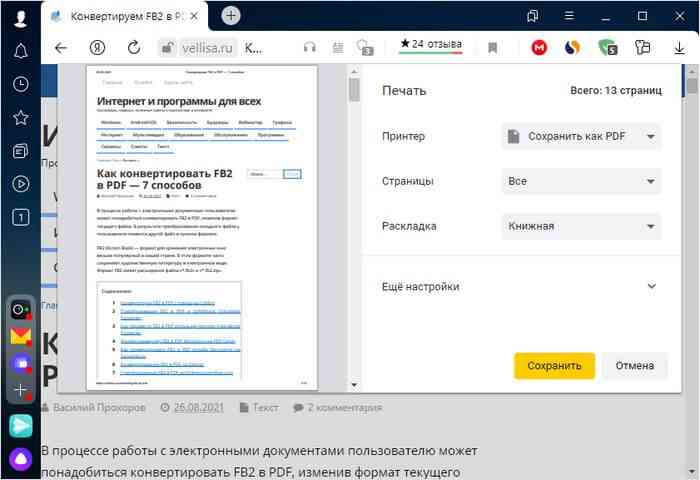Open Yandex home page icon
700x480 pixels.
point(97,47)
